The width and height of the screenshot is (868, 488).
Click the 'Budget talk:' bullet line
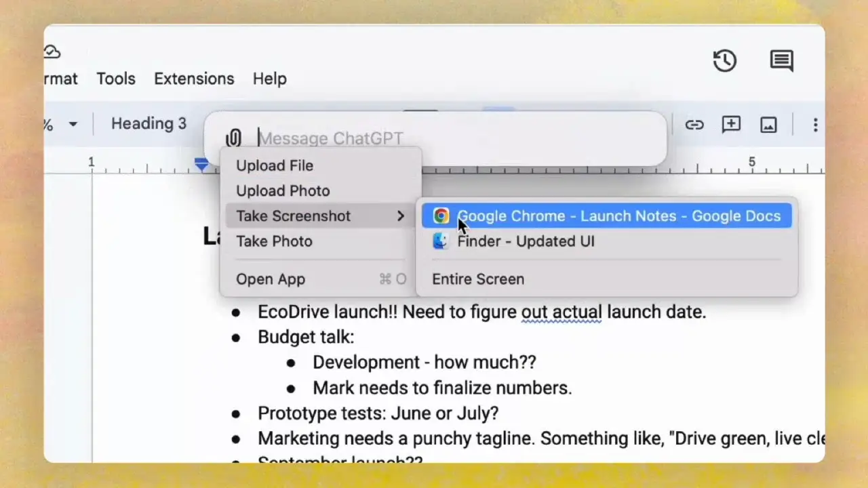[x=306, y=337]
